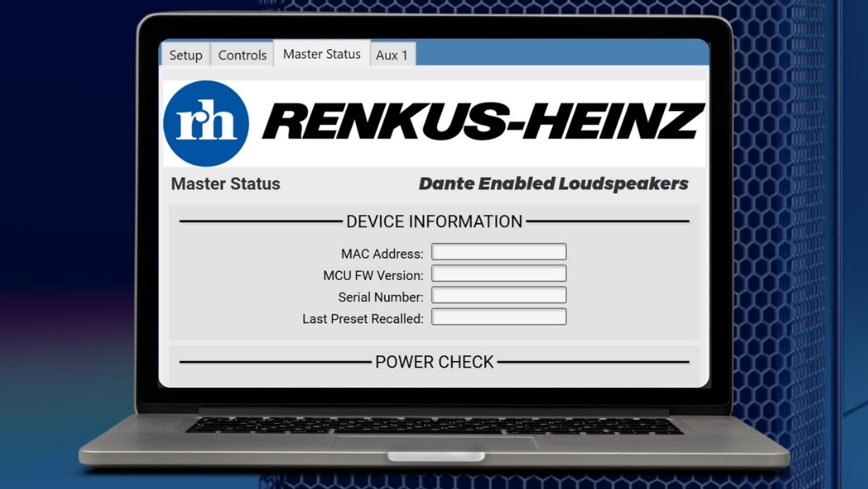Click the 'POWER CHECK' section title
This screenshot has width=868, height=489.
(x=434, y=362)
